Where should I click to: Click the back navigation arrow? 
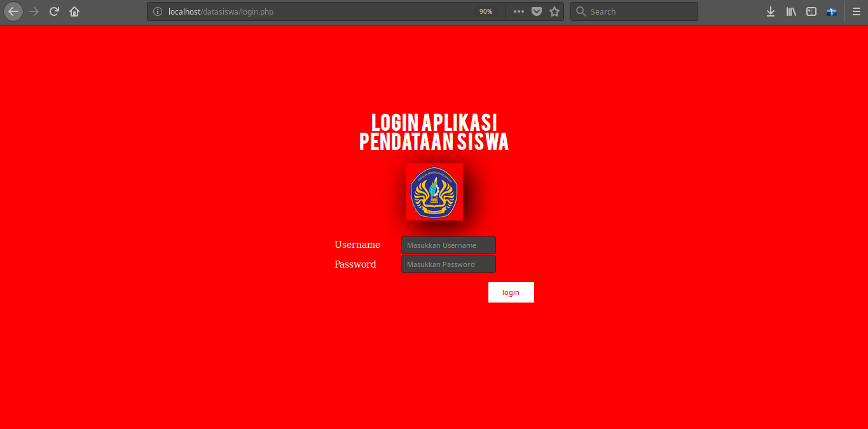click(x=13, y=11)
